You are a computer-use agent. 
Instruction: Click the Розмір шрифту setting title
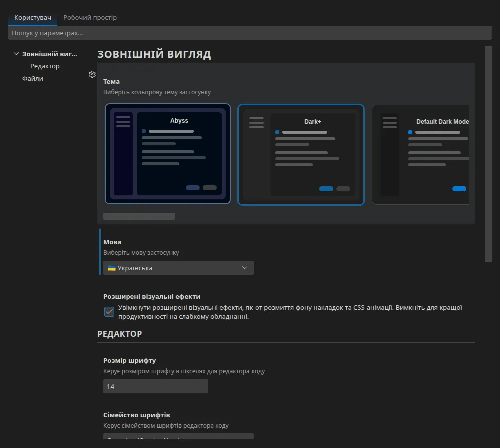129,361
